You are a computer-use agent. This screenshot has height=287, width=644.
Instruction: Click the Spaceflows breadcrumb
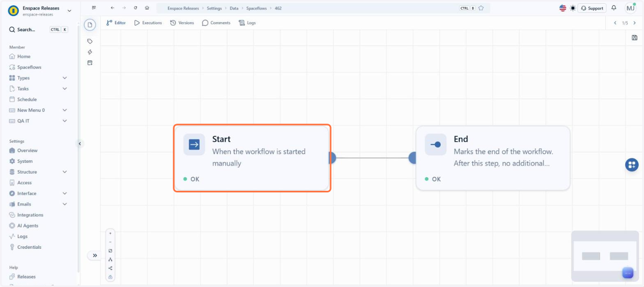click(257, 9)
